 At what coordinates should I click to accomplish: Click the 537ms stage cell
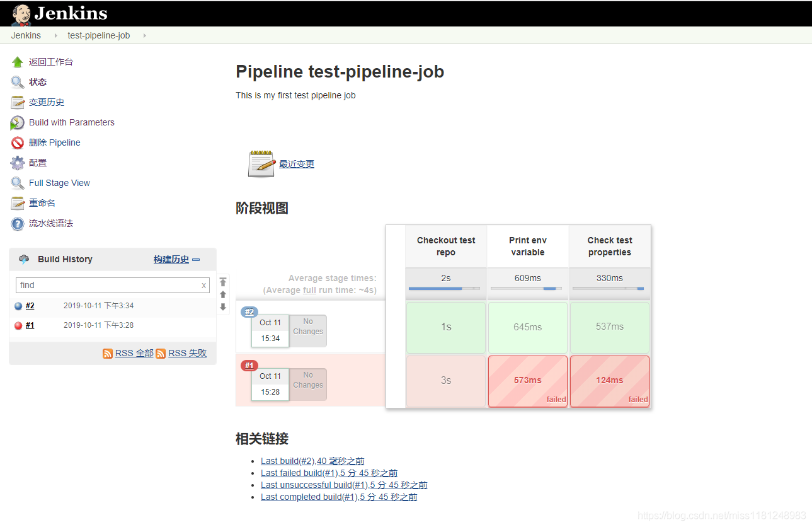(x=610, y=327)
